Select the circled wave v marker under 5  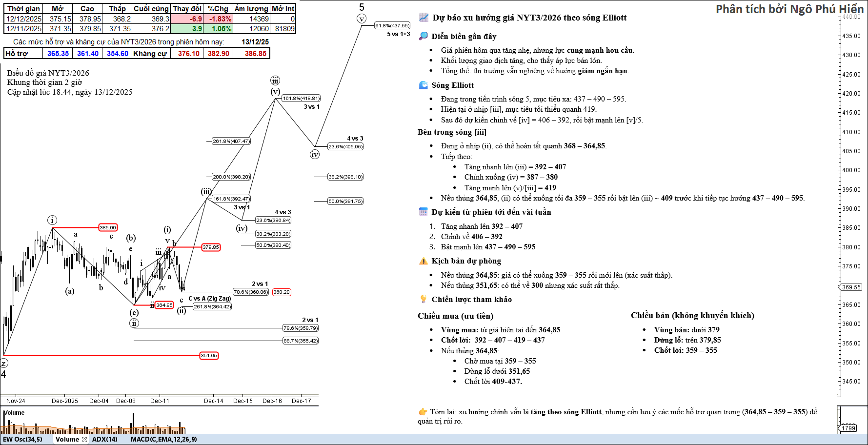[361, 19]
